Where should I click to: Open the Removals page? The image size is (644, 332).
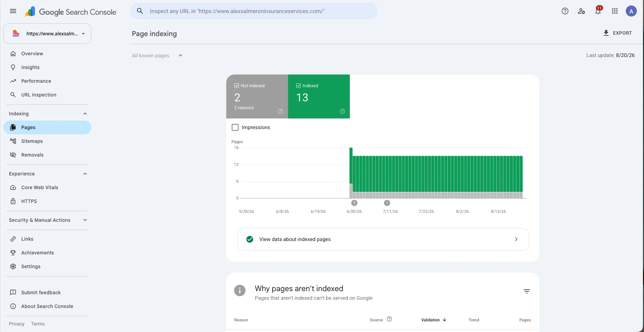47,155
